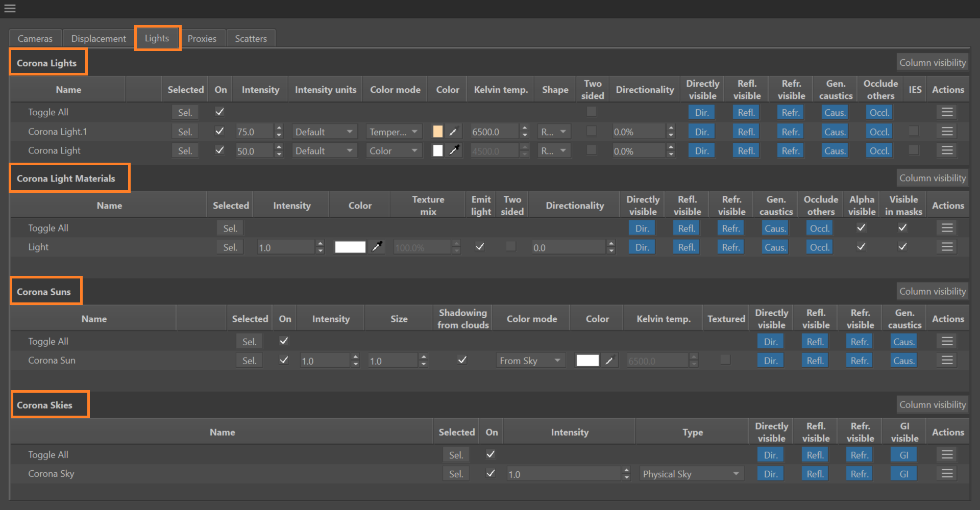The height and width of the screenshot is (510, 980).
Task: Toggle Dir. visibility for Corona Light.1
Action: click(702, 132)
